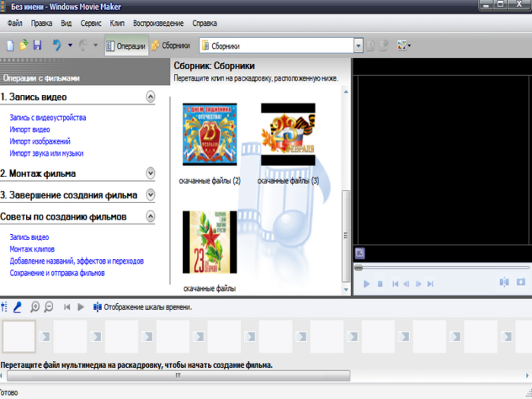Viewport: 532px width, 399px height.
Task: Collapse the 1. Запись видео section
Action: (x=150, y=97)
